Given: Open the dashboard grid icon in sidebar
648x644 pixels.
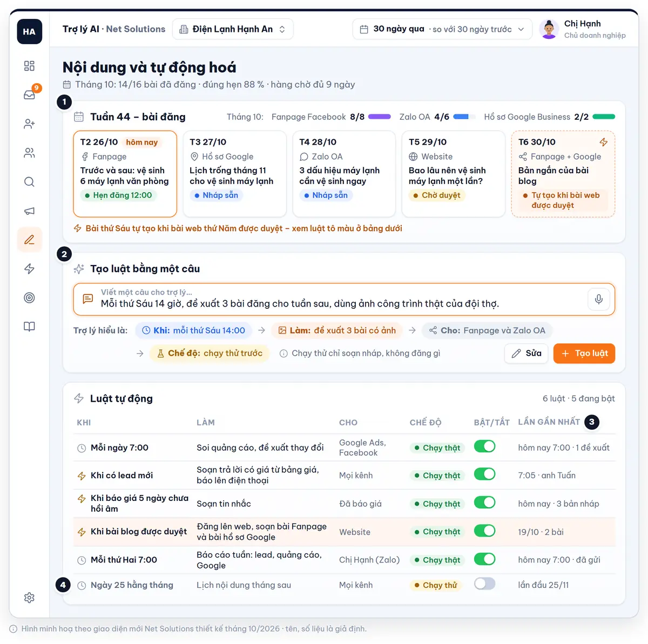Looking at the screenshot, I should (x=29, y=66).
